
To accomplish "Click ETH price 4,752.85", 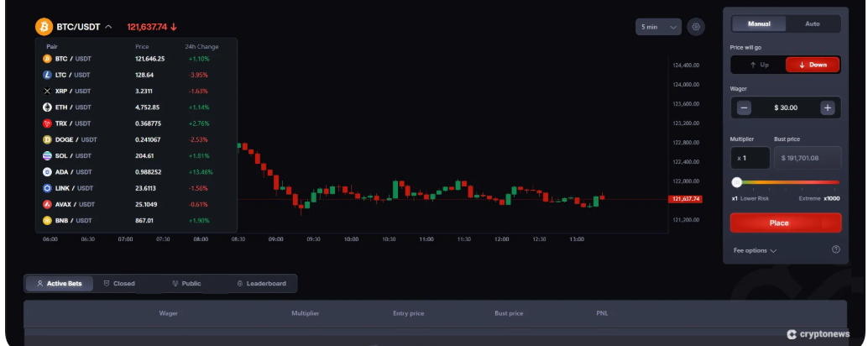I will [x=147, y=107].
